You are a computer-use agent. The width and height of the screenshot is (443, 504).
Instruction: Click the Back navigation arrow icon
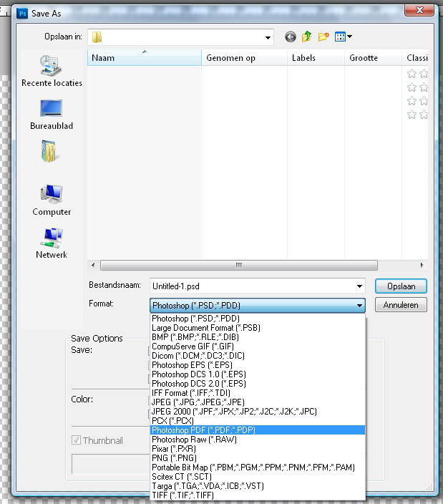291,37
